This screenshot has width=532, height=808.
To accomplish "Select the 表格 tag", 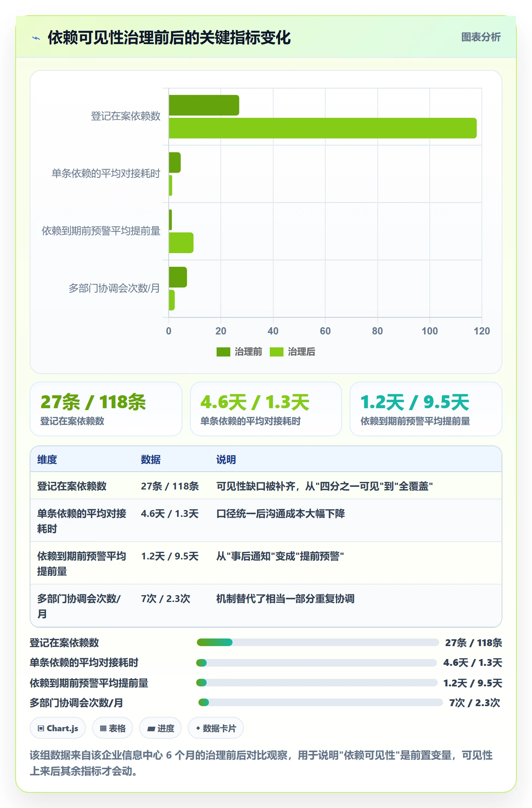I will pyautogui.click(x=112, y=728).
